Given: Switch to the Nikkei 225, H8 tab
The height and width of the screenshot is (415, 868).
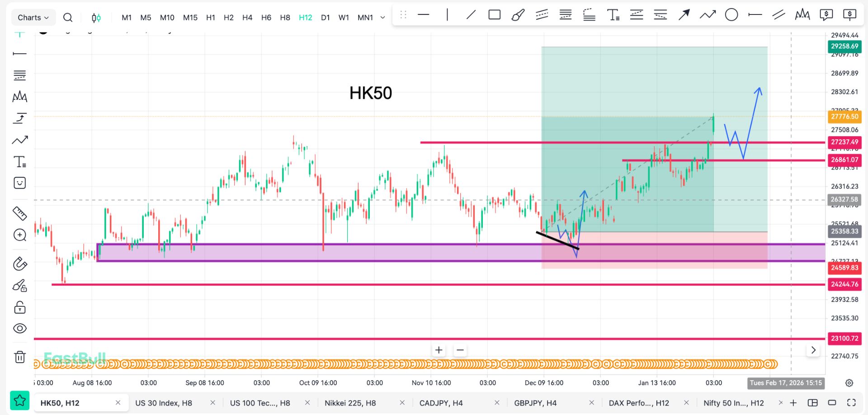Looking at the screenshot, I should coord(350,403).
